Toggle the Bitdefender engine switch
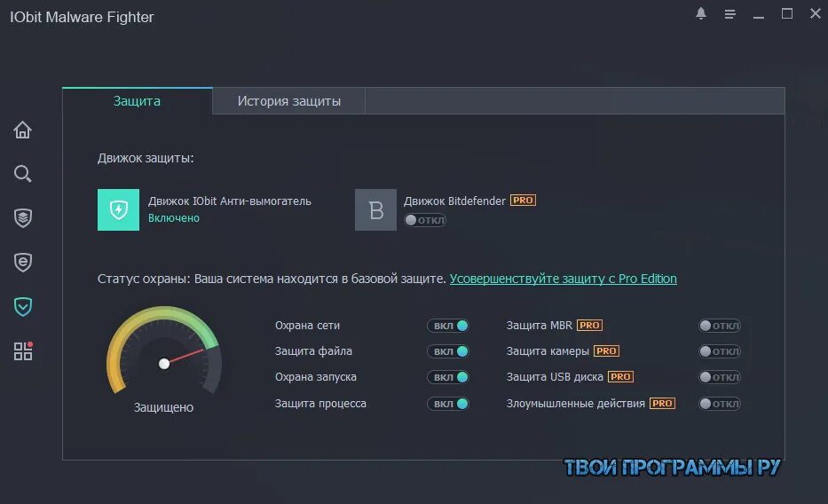 click(425, 220)
